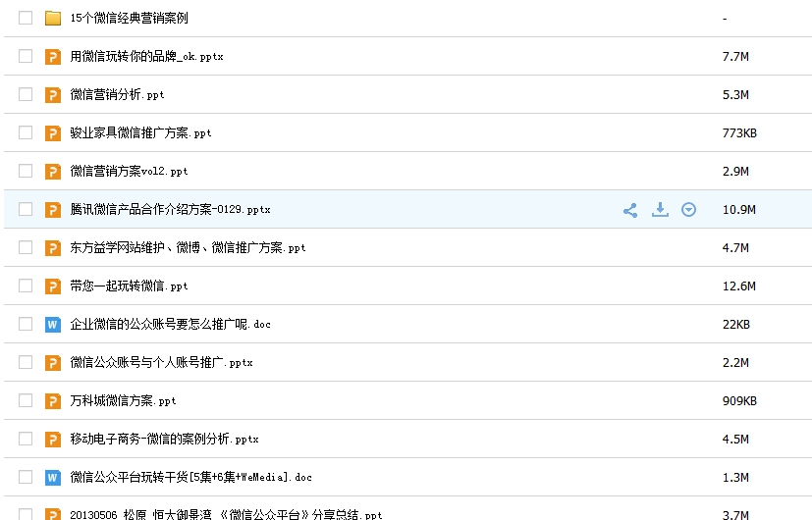Tick the checkbox for 东方益学网站维护 file
This screenshot has height=520, width=812.
26,247
